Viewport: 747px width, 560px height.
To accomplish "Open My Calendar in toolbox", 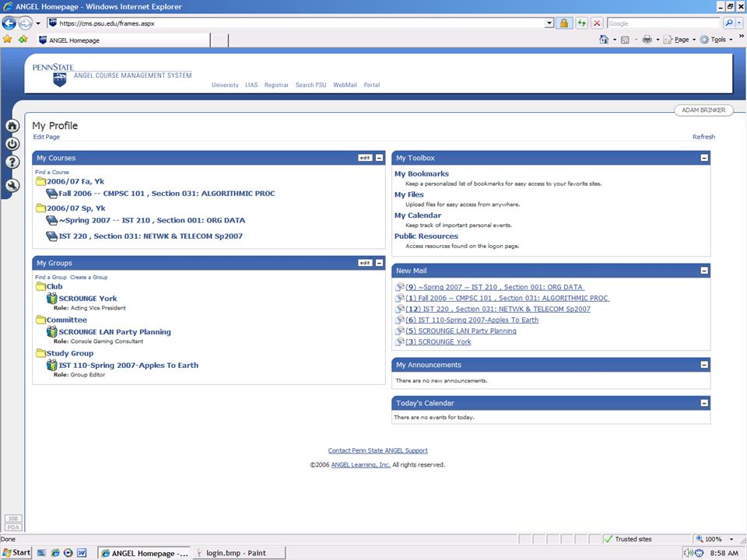I will [x=418, y=215].
